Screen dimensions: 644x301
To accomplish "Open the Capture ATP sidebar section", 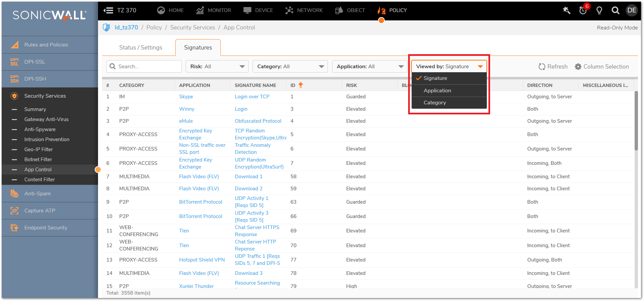I will point(39,211).
